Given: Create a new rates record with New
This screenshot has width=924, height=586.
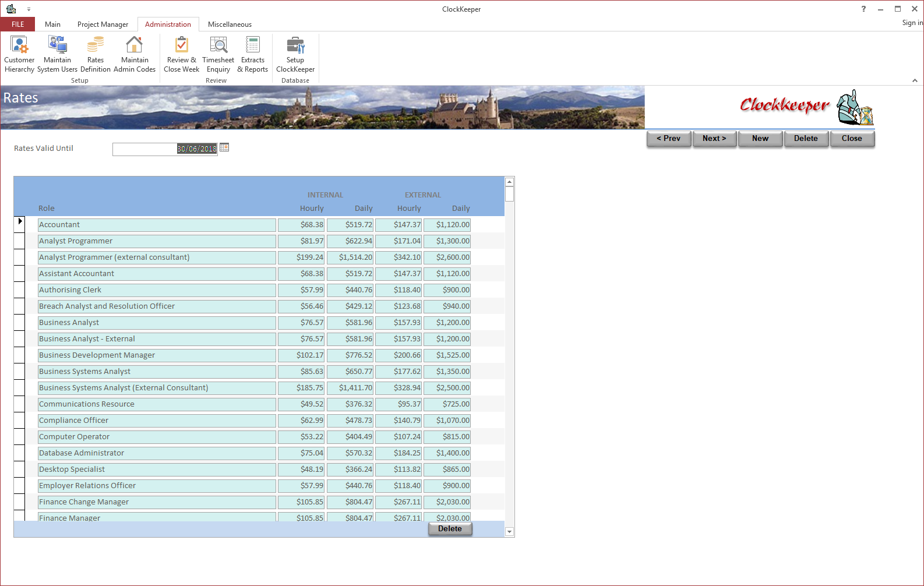Looking at the screenshot, I should [x=760, y=139].
